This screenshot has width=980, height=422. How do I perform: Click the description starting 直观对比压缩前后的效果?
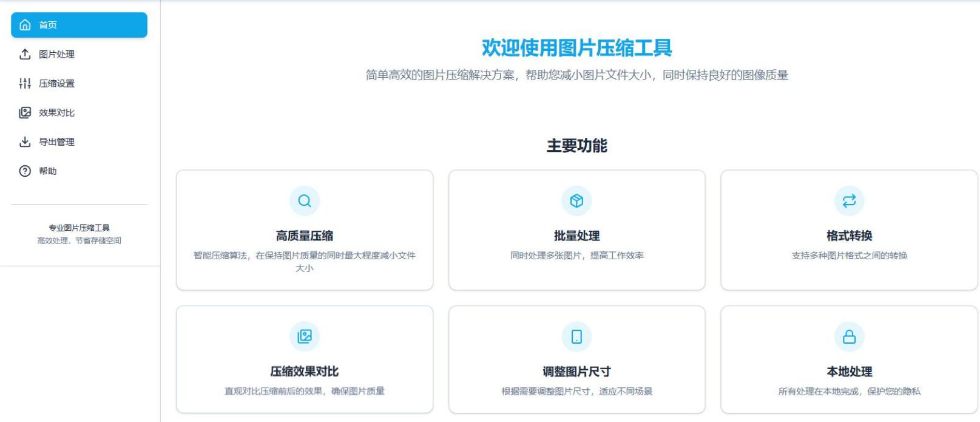pos(305,391)
